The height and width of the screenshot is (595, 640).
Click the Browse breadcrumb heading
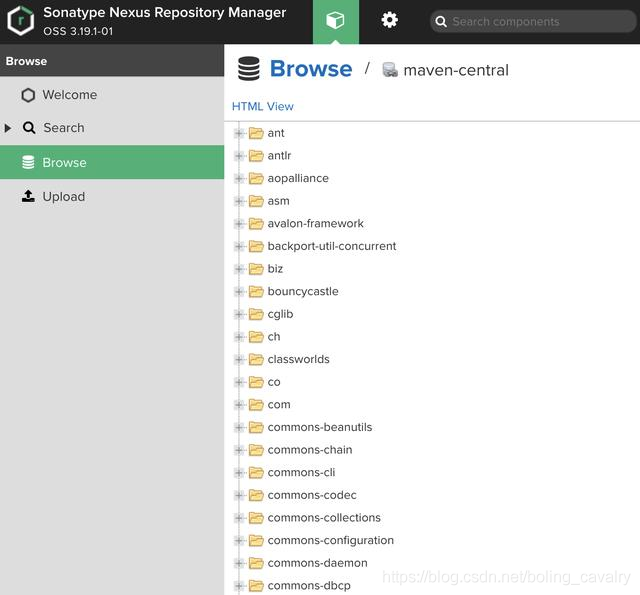pos(310,69)
